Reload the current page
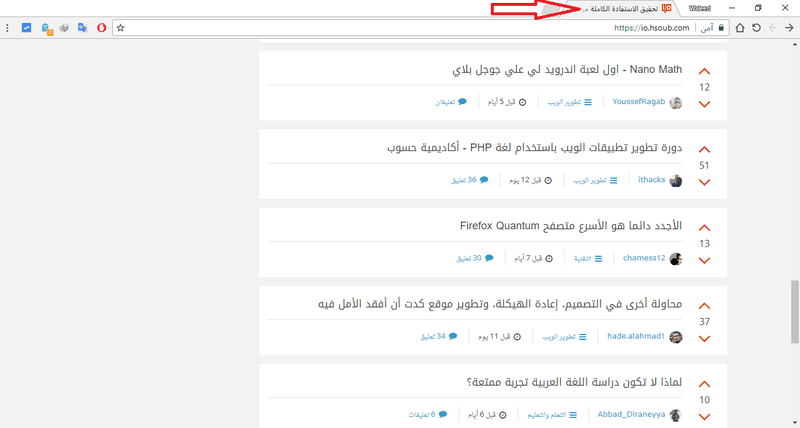This screenshot has width=800, height=428. point(757,28)
